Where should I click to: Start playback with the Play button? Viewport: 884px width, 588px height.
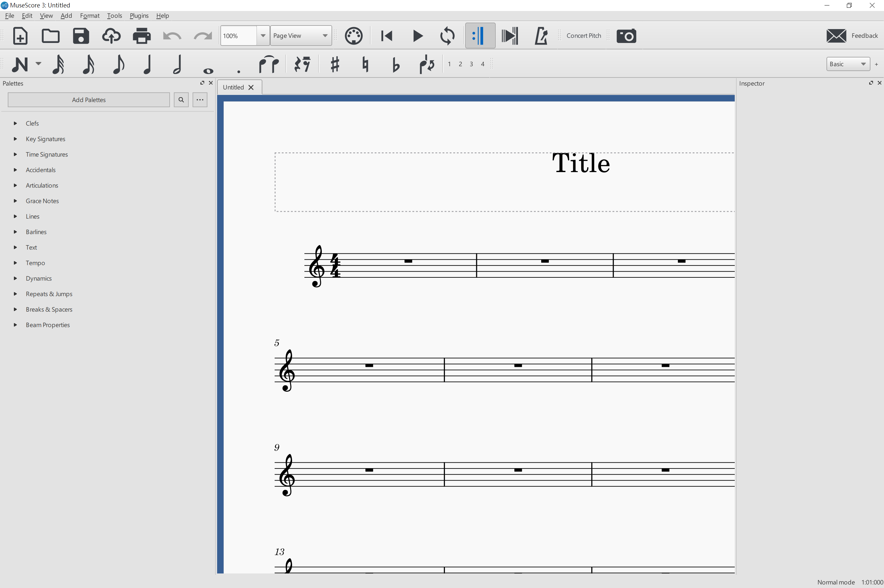pos(417,36)
